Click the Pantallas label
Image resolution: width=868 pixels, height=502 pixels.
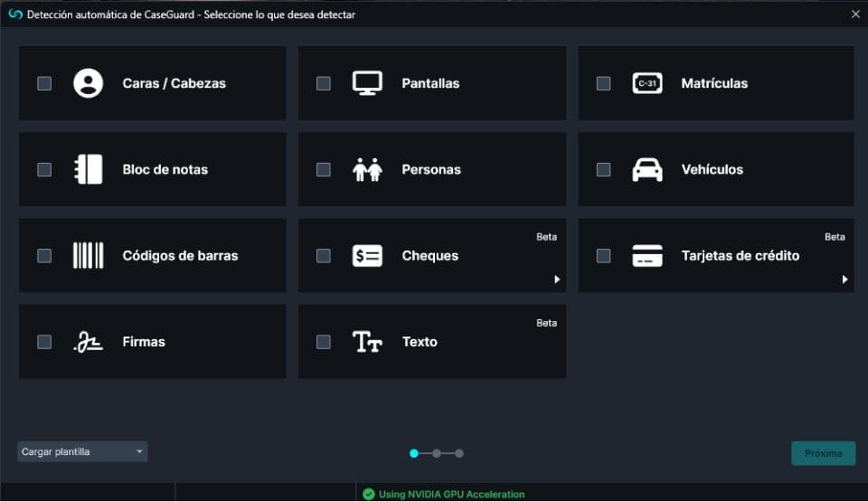point(430,83)
